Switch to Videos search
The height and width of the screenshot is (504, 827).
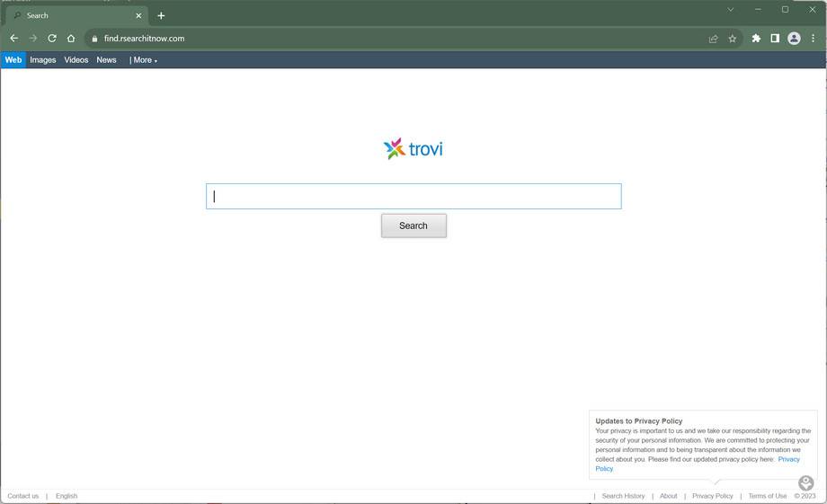[76, 60]
